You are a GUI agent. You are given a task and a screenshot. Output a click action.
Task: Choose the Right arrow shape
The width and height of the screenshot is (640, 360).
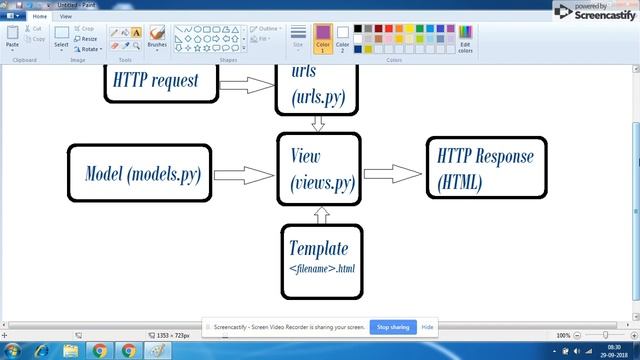pos(216,39)
